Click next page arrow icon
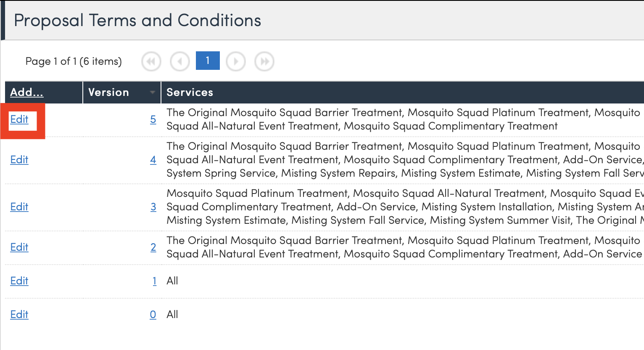This screenshot has width=644, height=350. point(236,62)
